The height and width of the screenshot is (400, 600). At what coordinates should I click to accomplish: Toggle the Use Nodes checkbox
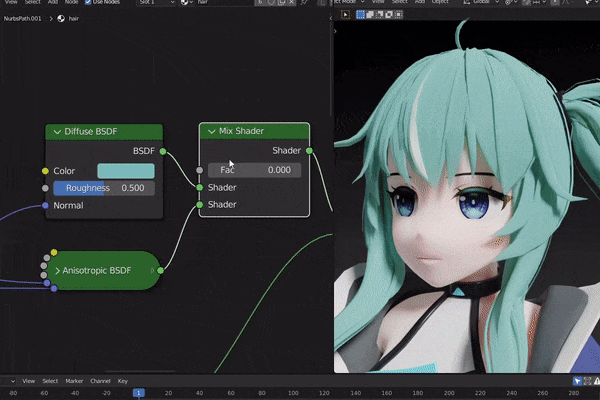tap(88, 2)
